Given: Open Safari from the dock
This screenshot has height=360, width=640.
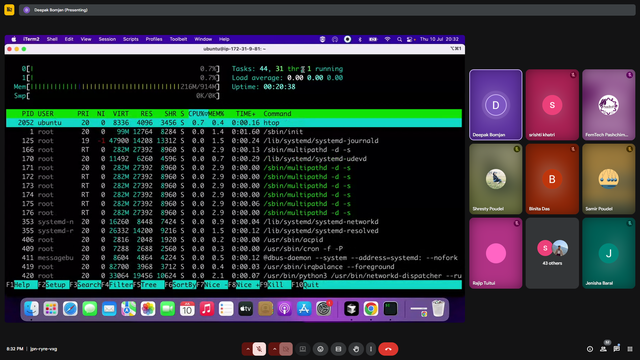Looking at the screenshot, I should [x=70, y=309].
